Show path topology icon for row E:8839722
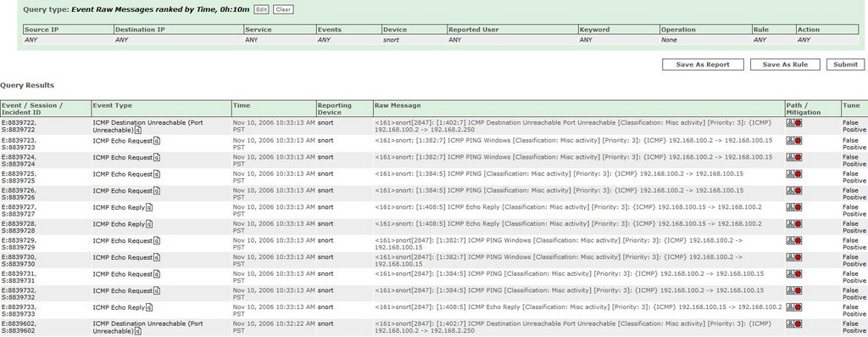The height and width of the screenshot is (337, 868). pos(790,124)
